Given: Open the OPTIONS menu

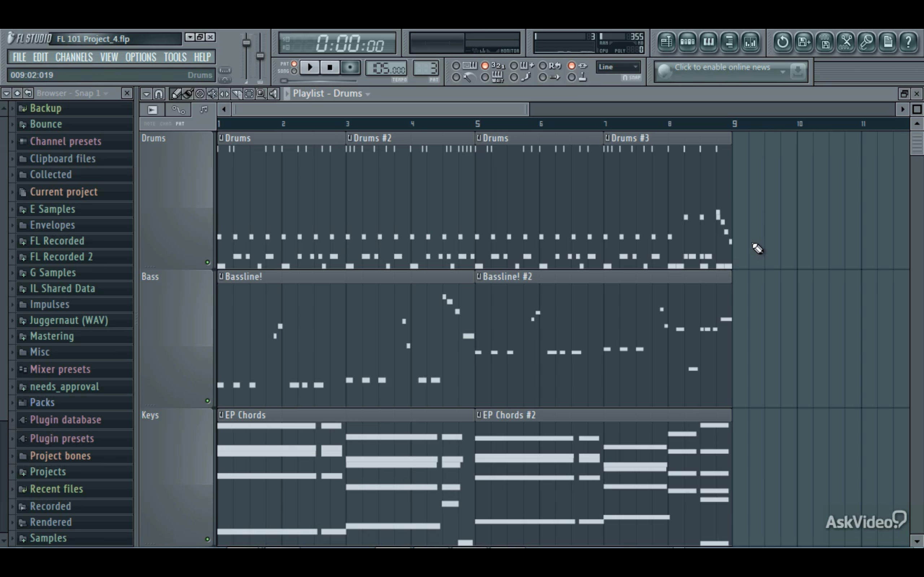Looking at the screenshot, I should [140, 57].
